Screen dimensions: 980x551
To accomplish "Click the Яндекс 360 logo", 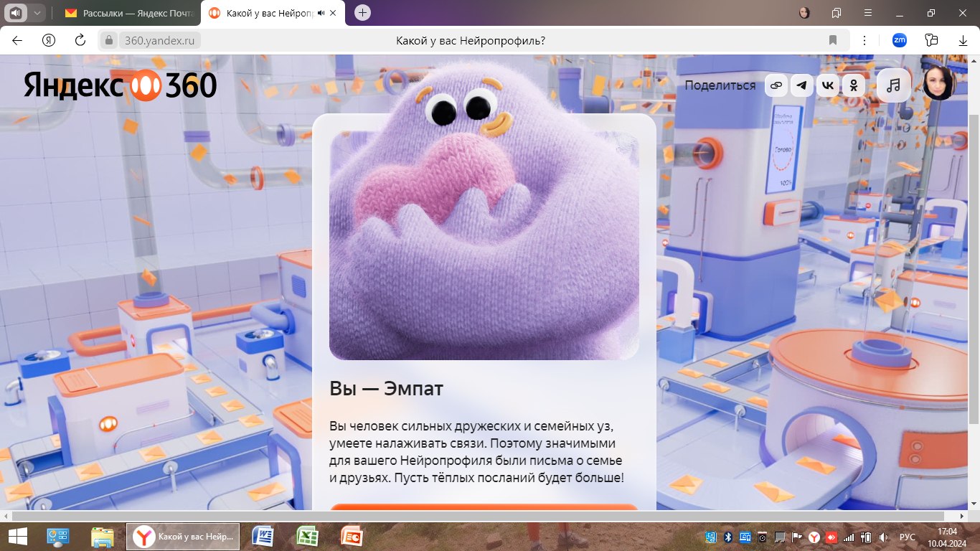I will point(120,85).
